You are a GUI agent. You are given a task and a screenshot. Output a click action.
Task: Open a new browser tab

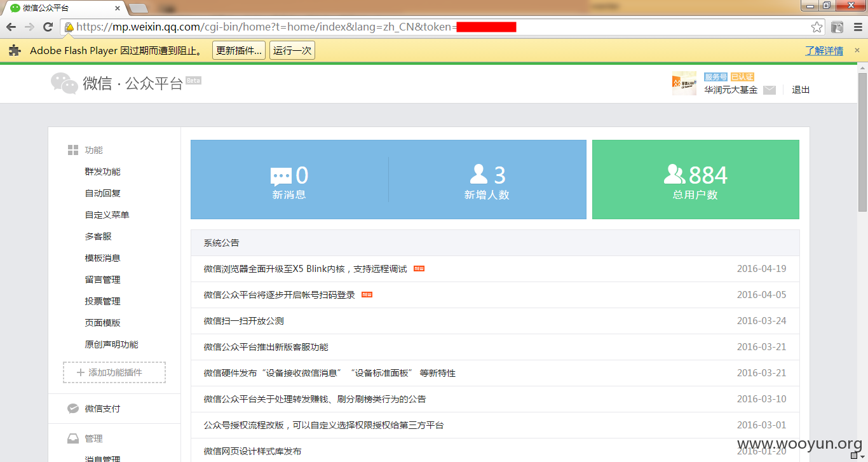tap(138, 8)
